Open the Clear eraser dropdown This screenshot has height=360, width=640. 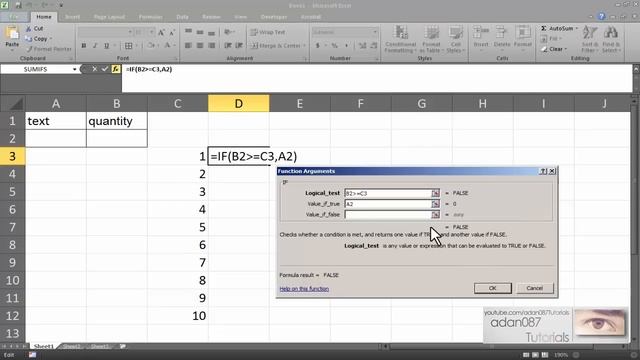[554, 49]
